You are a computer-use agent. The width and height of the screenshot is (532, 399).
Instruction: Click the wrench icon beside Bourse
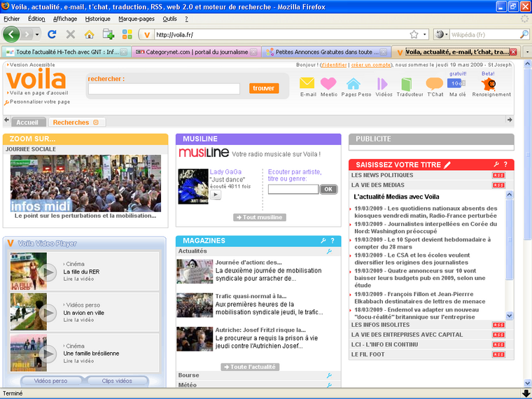click(x=329, y=375)
